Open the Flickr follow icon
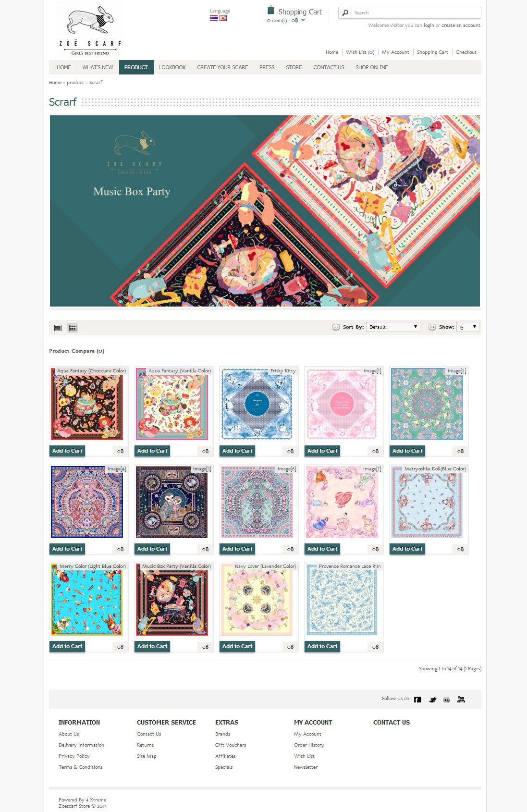Viewport: 527px width, 812px height. pos(447,700)
